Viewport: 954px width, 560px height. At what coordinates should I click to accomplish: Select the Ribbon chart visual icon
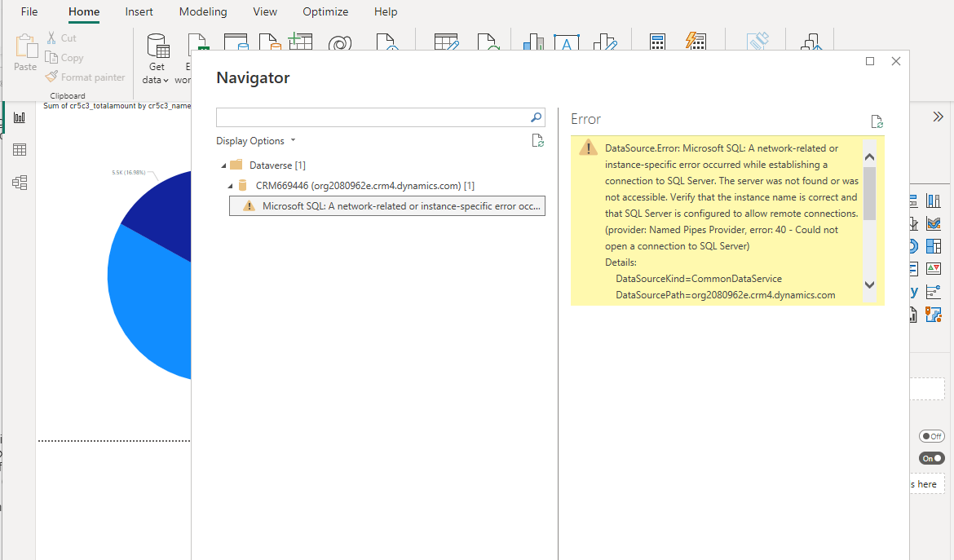tap(933, 223)
